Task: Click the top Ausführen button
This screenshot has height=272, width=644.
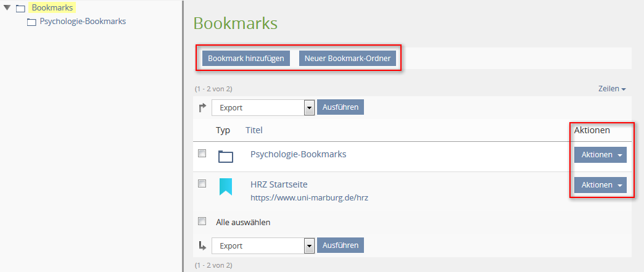Action: 341,107
